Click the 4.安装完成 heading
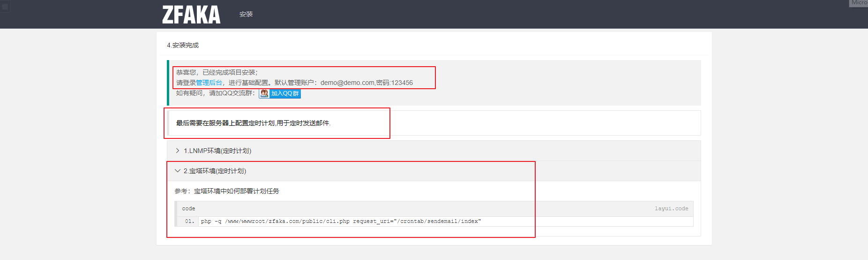868x260 pixels. tap(183, 45)
